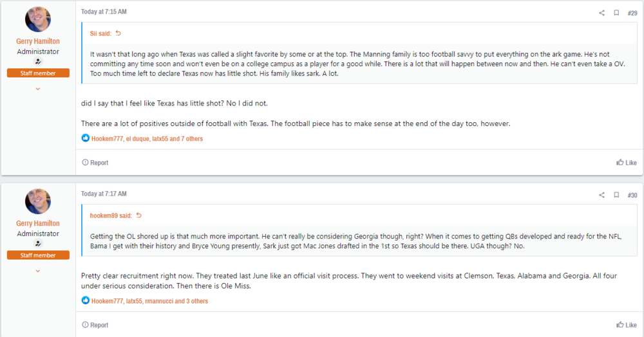Click the badge icon under Administrator in post #30

38,244
